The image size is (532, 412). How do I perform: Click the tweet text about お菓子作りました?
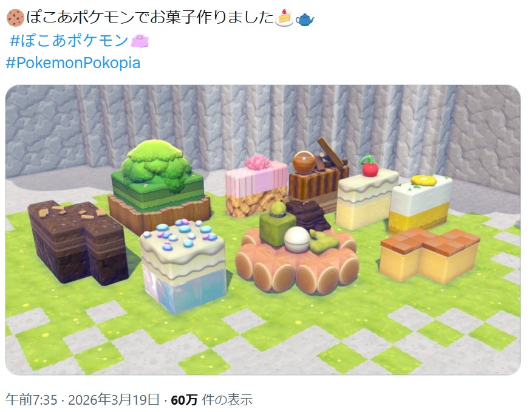[149, 18]
